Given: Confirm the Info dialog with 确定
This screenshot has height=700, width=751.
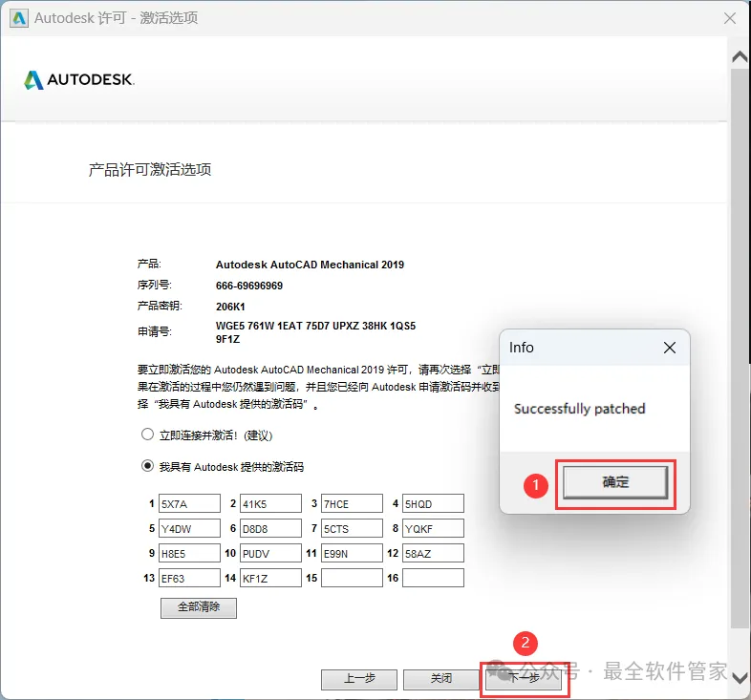Looking at the screenshot, I should [x=615, y=482].
